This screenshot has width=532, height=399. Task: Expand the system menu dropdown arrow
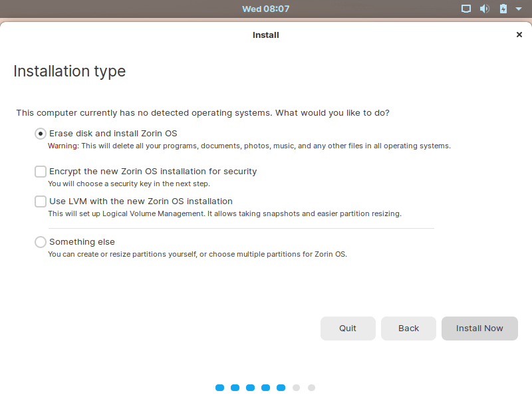519,9
